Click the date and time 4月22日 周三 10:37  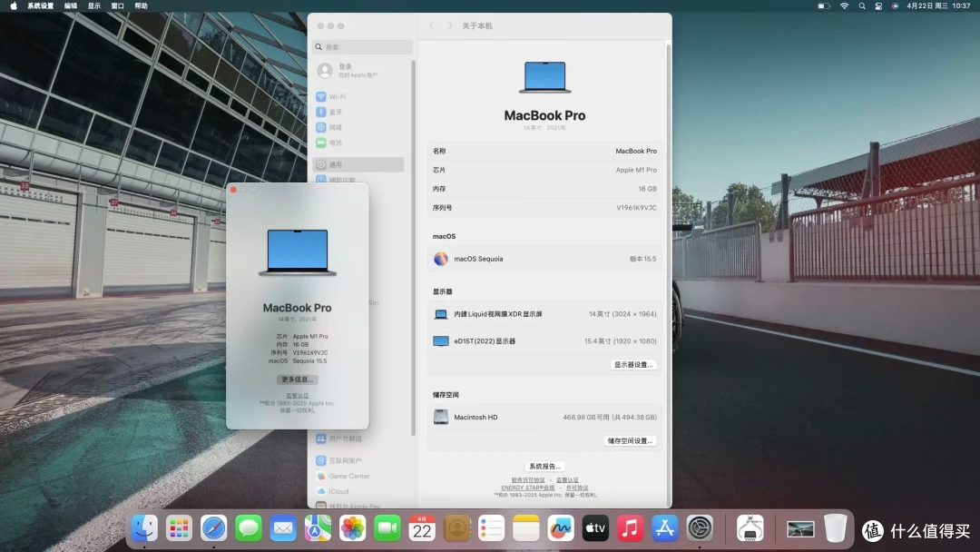938,5
